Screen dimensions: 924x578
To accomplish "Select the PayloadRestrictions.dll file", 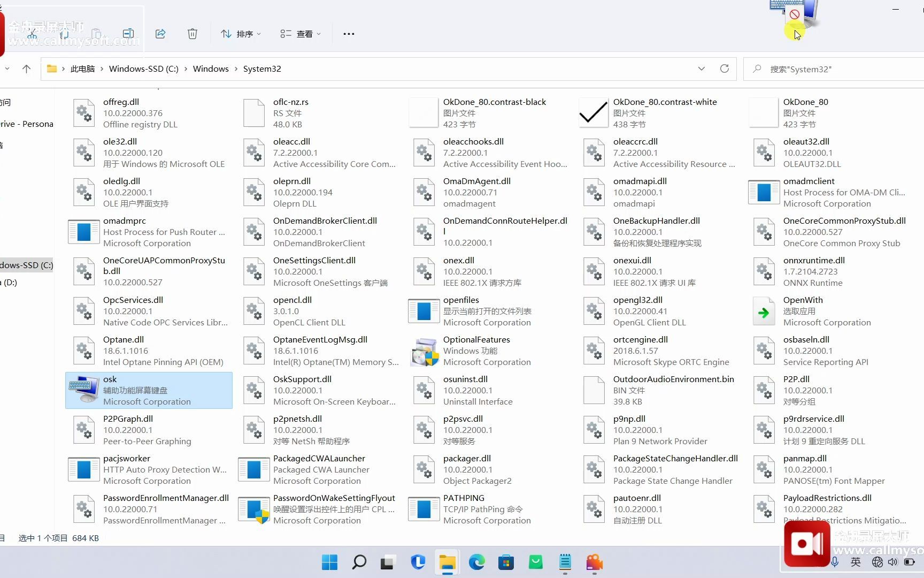I will tap(829, 509).
